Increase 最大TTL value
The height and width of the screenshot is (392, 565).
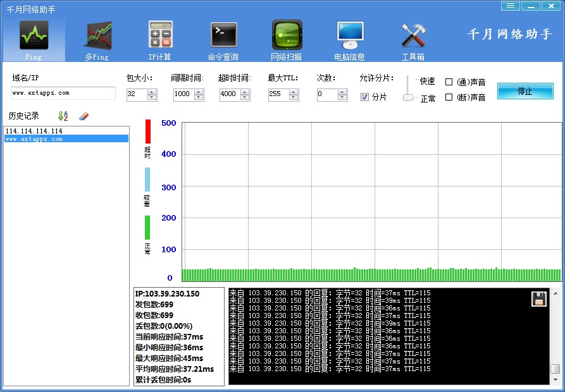294,92
